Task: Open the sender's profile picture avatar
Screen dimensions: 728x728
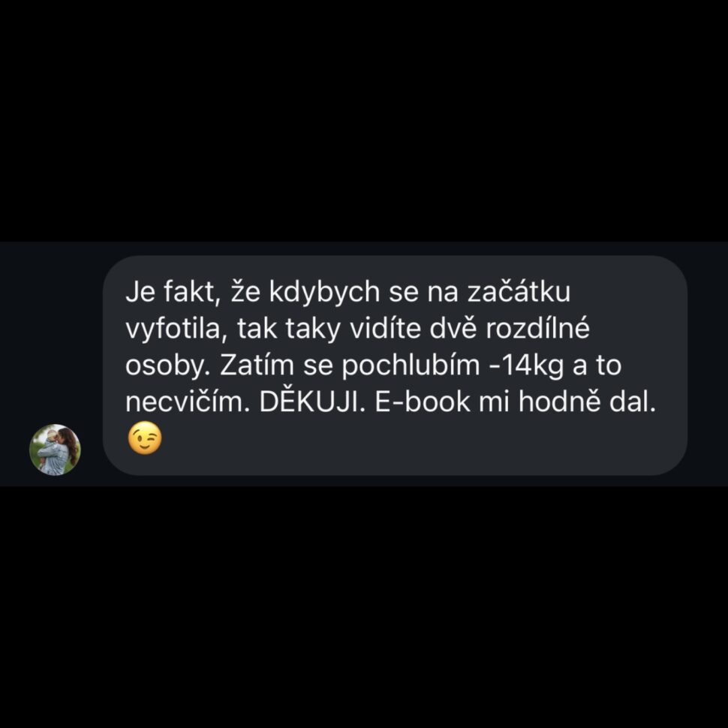Action: (55, 450)
